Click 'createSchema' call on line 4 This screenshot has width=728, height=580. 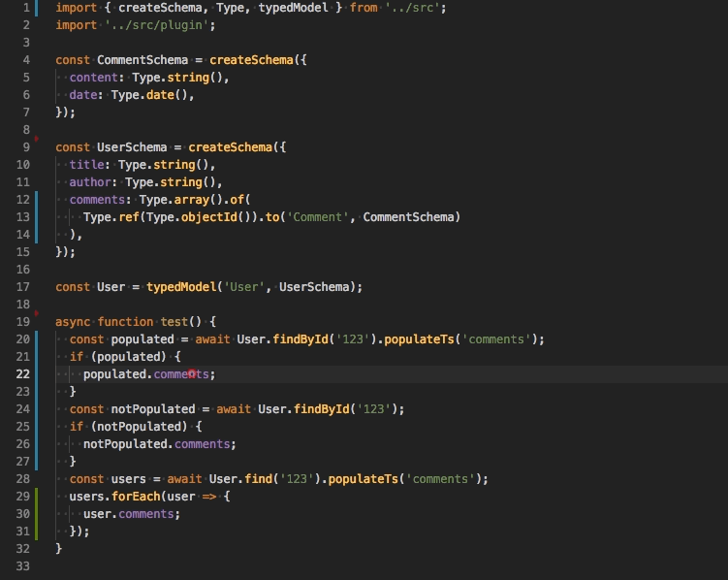click(x=251, y=60)
